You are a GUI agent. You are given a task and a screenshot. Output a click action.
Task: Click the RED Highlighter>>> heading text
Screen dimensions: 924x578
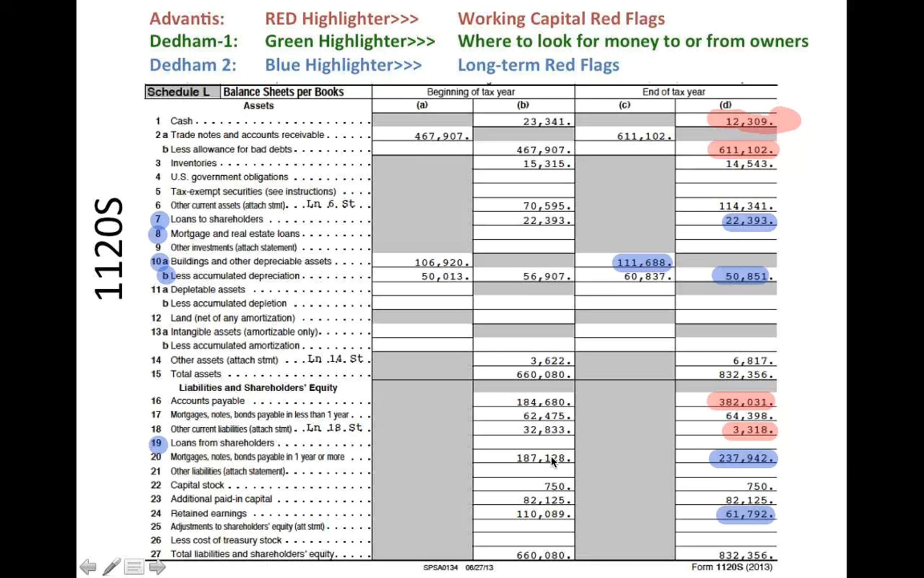coord(341,19)
